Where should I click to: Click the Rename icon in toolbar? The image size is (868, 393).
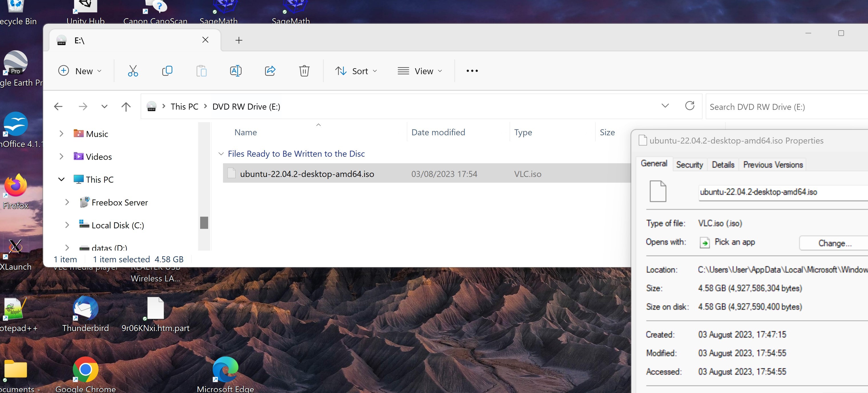(x=236, y=71)
